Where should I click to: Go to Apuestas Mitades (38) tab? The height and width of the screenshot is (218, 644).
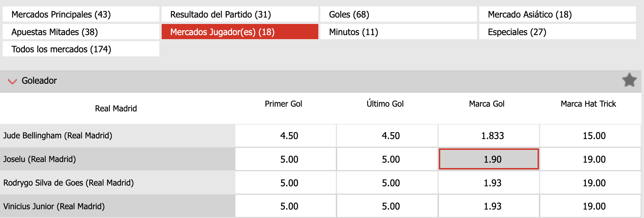point(81,32)
